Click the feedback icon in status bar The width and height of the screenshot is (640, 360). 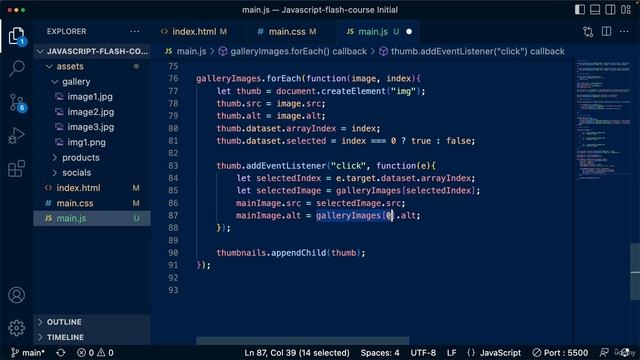pos(604,353)
